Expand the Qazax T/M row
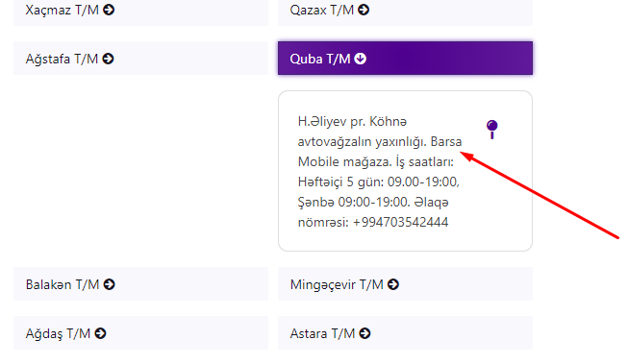The image size is (628, 364). point(405,11)
